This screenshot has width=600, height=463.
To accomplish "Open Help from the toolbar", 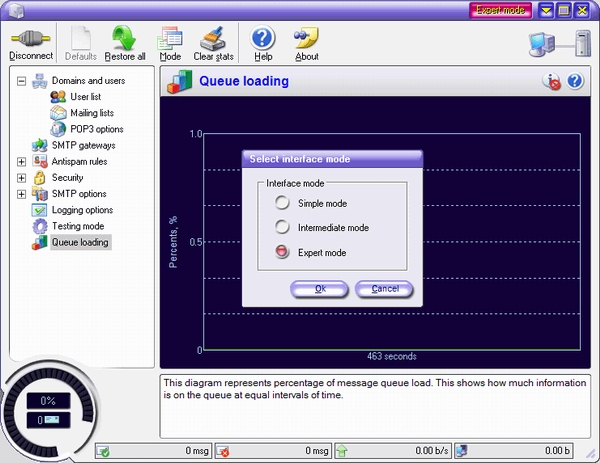I will [x=263, y=40].
